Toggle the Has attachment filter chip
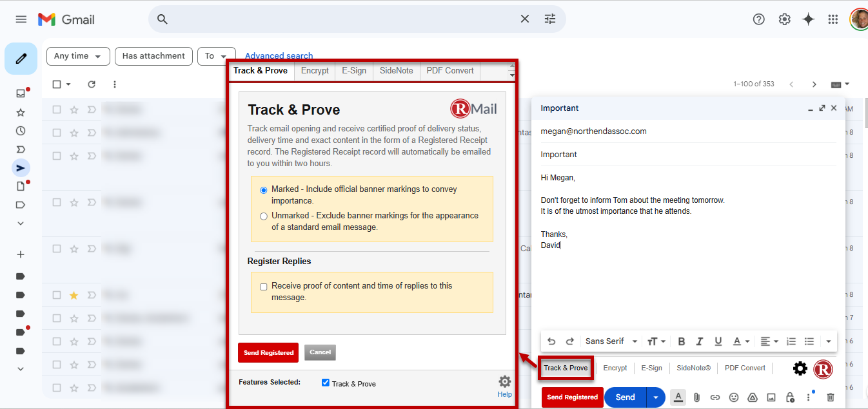868x409 pixels. tap(154, 56)
